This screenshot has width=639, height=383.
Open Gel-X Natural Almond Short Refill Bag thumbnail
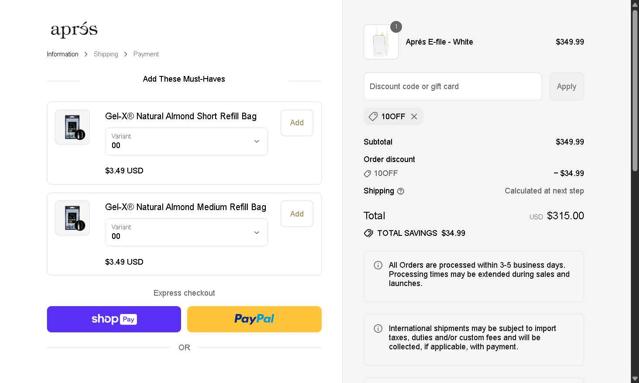click(x=73, y=127)
